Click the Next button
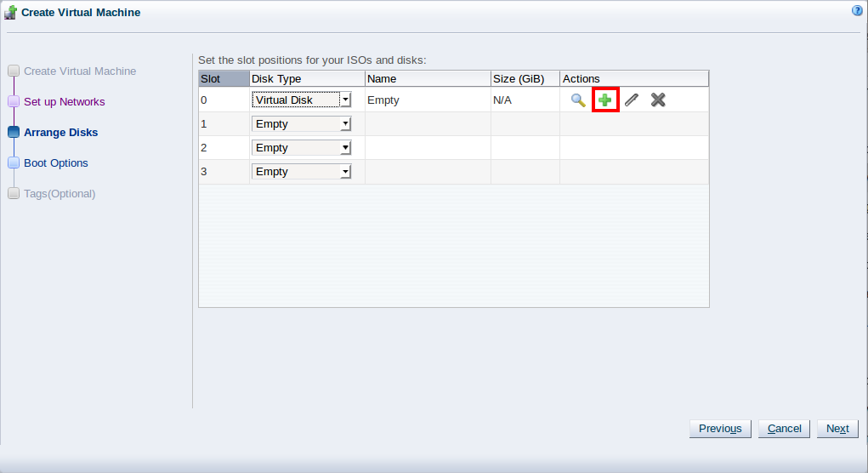868x473 pixels. [837, 429]
